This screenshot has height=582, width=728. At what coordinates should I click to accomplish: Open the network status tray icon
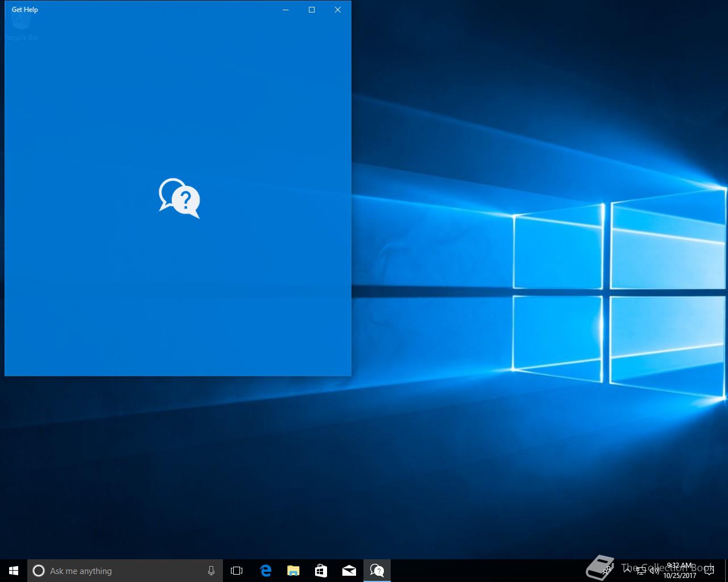641,571
